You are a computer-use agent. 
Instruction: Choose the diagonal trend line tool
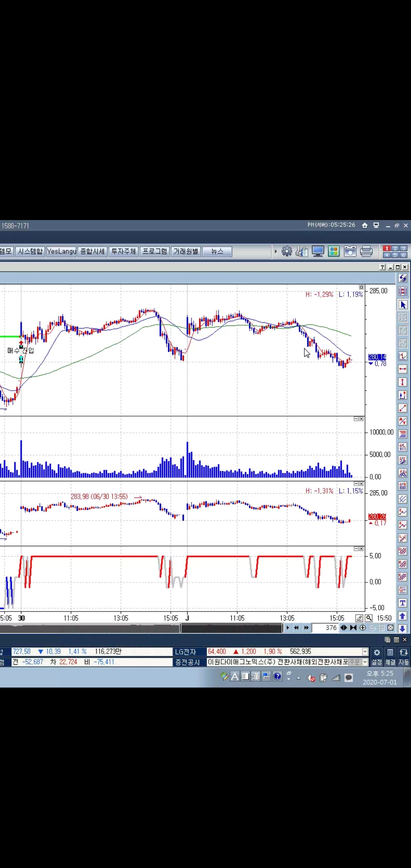(x=403, y=408)
